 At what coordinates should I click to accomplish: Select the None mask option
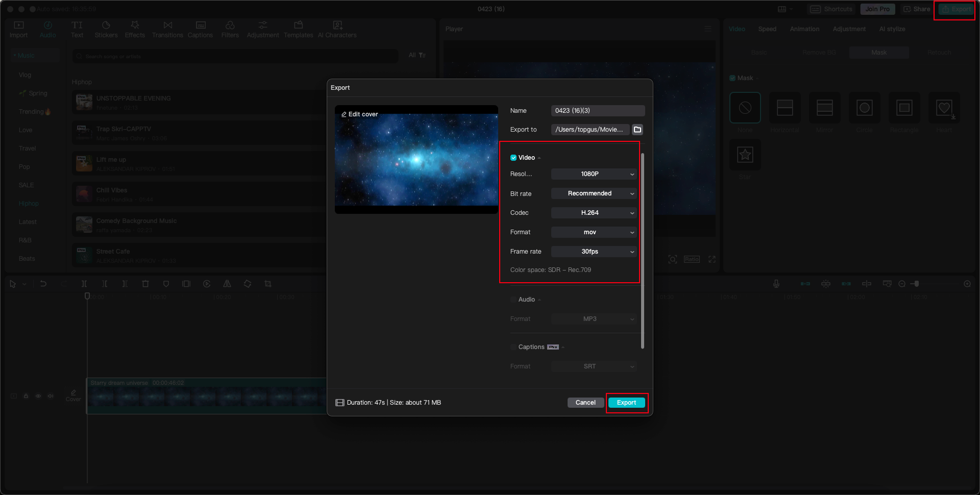point(745,108)
